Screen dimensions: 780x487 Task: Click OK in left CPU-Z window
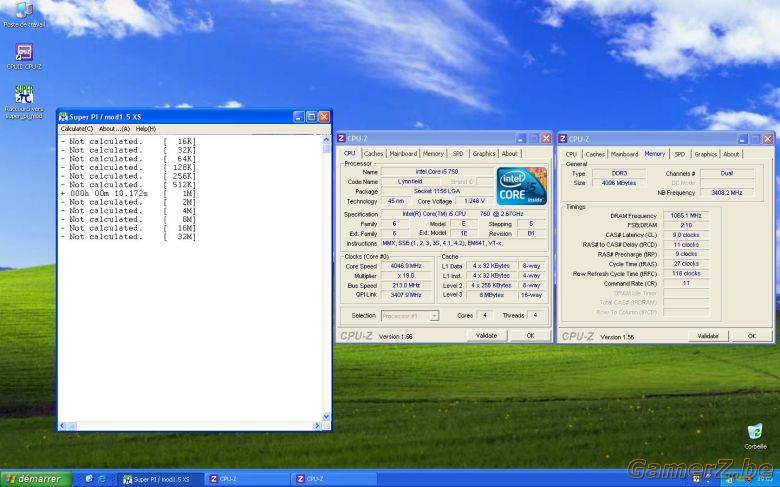(x=530, y=336)
